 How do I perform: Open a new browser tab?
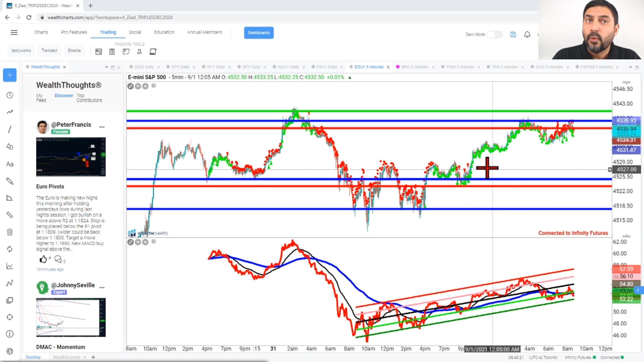pyautogui.click(x=91, y=6)
